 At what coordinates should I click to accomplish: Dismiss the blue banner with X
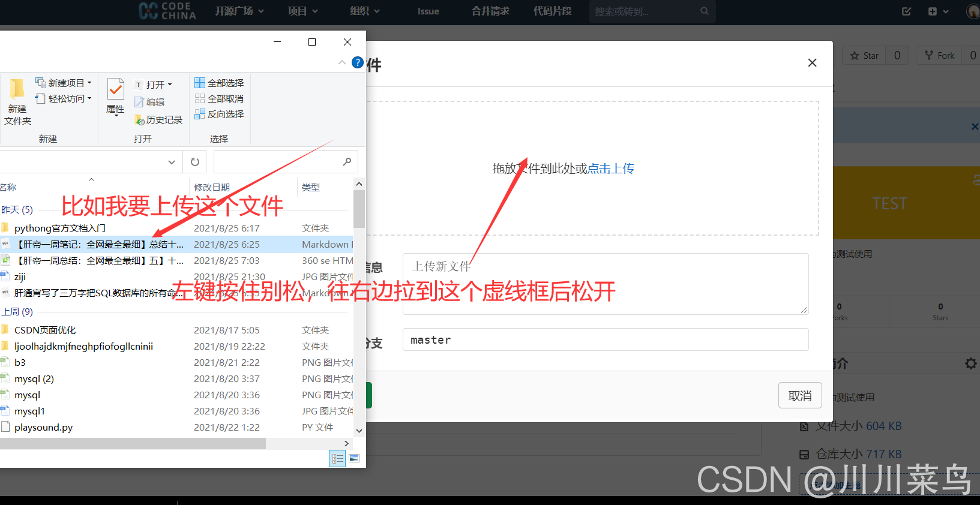[975, 127]
